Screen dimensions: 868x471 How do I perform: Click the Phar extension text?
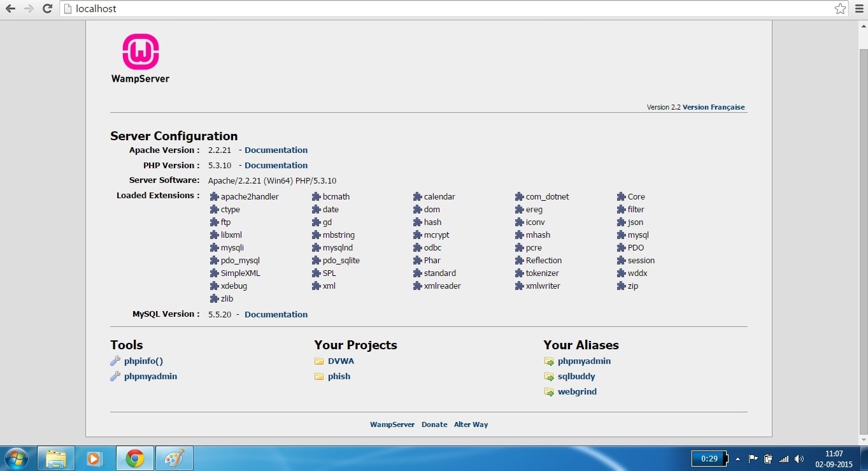432,260
